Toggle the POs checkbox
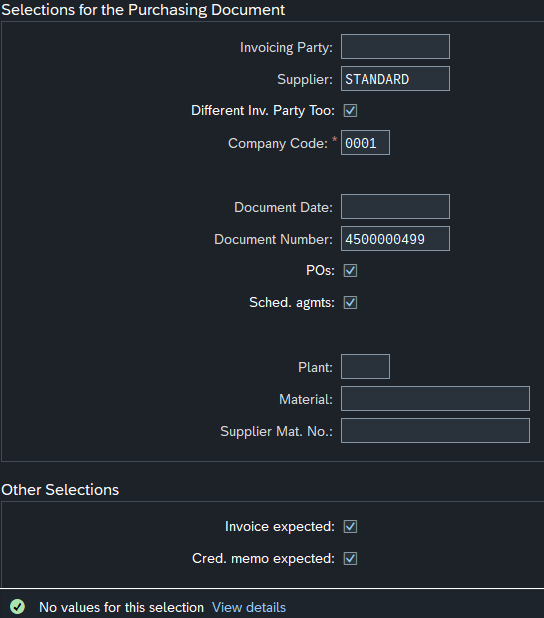Viewport: 544px width, 618px height. click(x=350, y=271)
